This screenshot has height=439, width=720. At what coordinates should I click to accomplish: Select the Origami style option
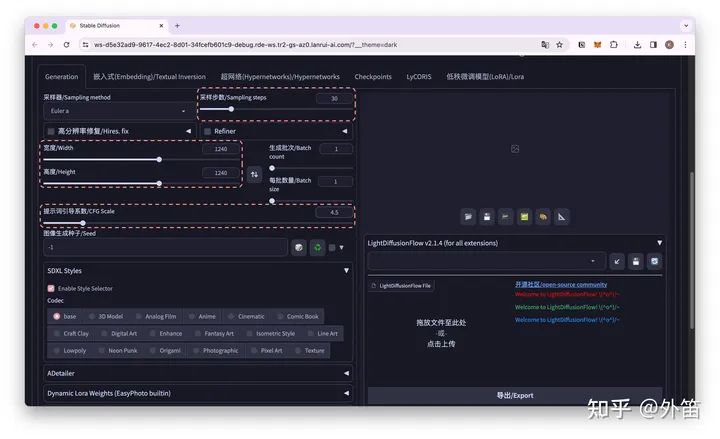point(165,350)
